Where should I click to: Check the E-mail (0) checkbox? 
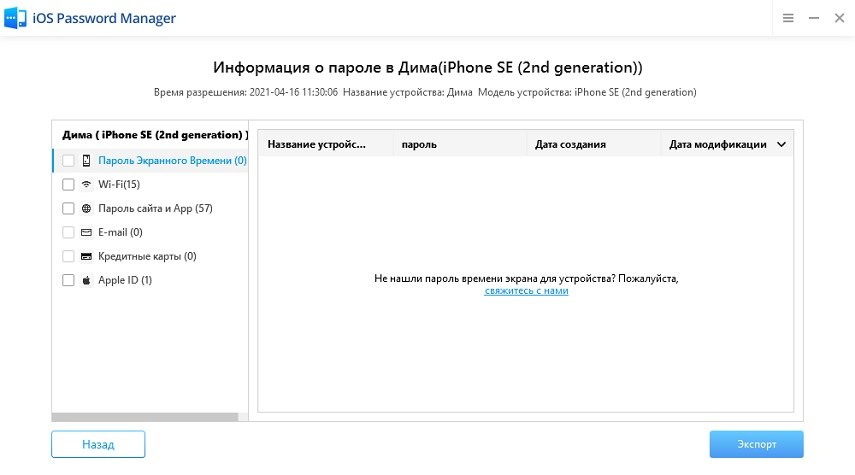pyautogui.click(x=68, y=232)
